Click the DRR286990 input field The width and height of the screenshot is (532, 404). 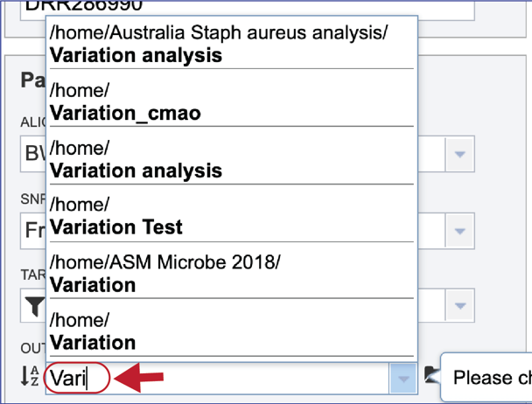point(247,10)
